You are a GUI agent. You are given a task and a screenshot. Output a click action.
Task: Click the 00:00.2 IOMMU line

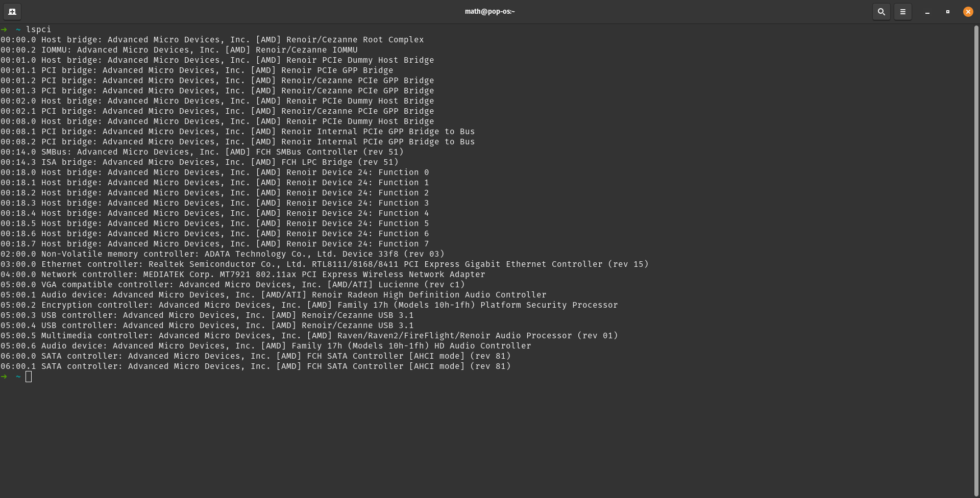click(x=179, y=49)
